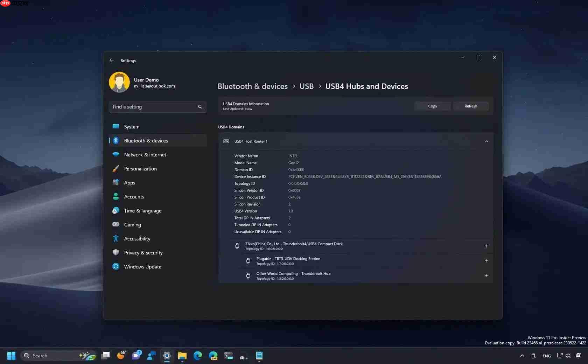Viewport: 588px width, 364px height.
Task: Collapse the USB4 Host Router 1 section
Action: pos(486,141)
